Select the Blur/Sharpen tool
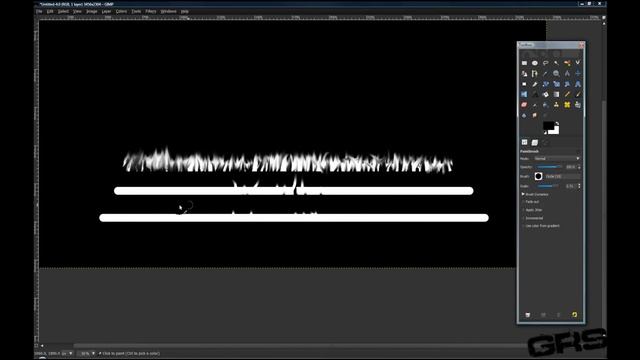Screen dimensions: 640x360 (x=524, y=116)
